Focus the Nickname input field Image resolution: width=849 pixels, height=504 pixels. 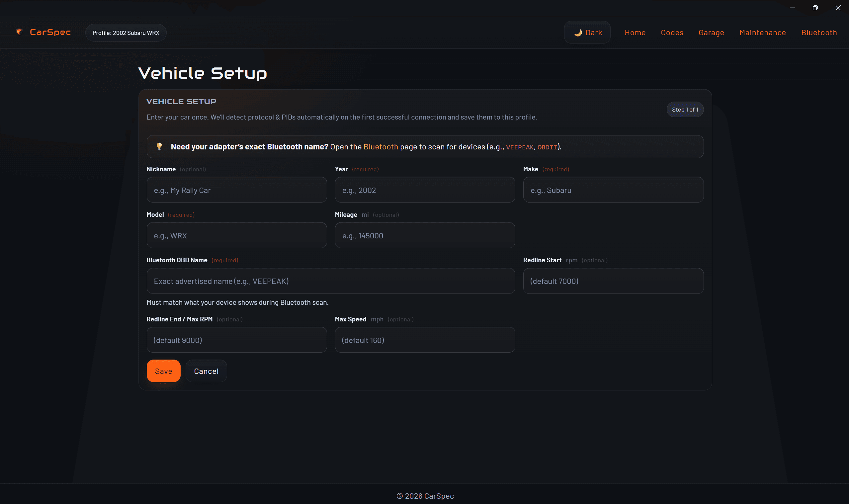coord(237,190)
